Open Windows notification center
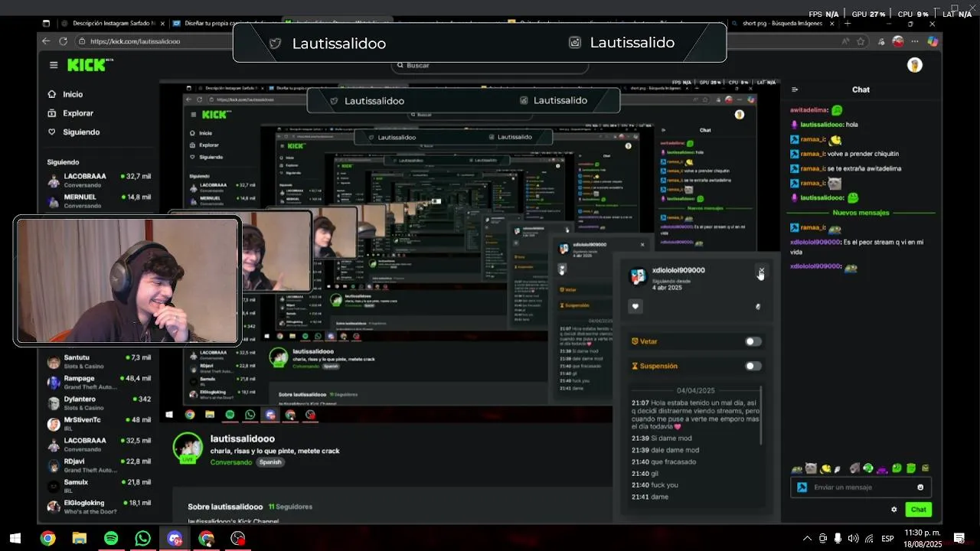 pos(959,538)
